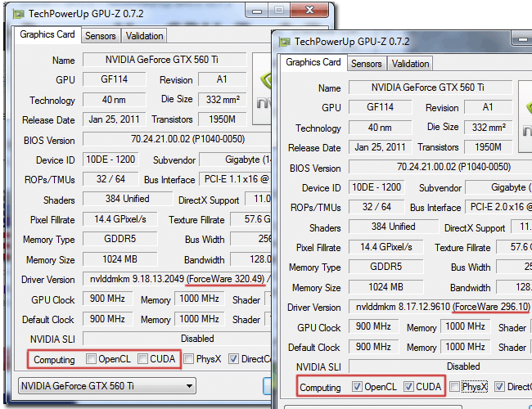Toggle DirectCompute checkbox in front window
The height and width of the screenshot is (409, 532).
click(x=499, y=387)
